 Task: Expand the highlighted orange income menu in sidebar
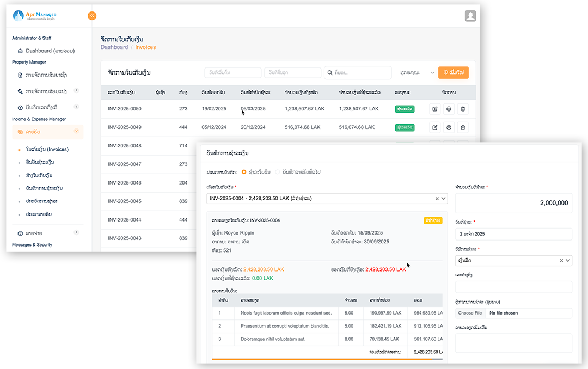(x=48, y=132)
